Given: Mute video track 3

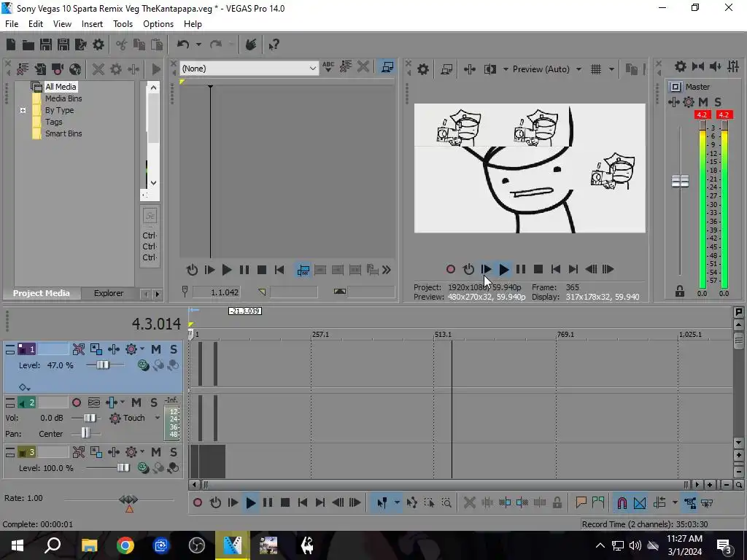Looking at the screenshot, I should pyautogui.click(x=156, y=452).
